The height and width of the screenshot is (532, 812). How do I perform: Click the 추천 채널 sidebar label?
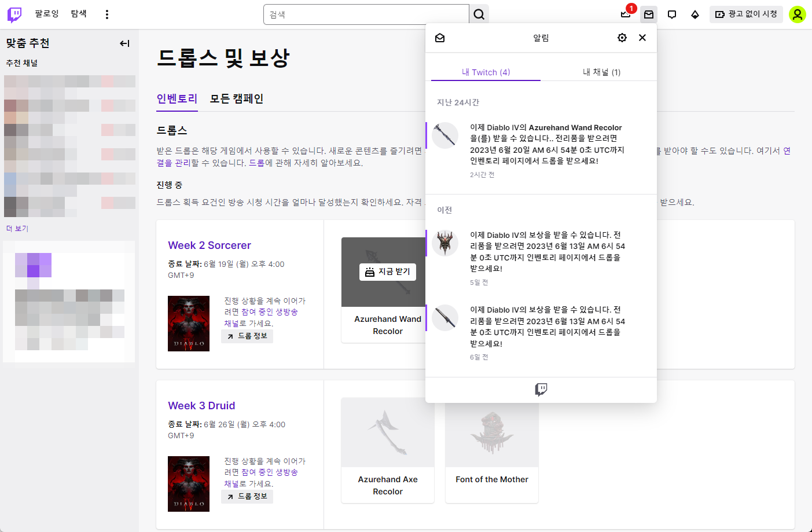tap(22, 63)
